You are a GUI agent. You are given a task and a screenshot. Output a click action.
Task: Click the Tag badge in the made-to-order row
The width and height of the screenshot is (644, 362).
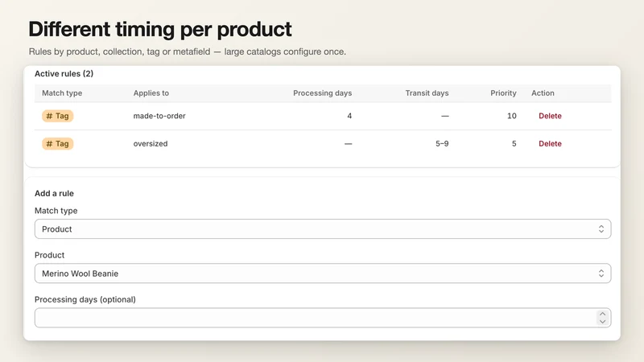(x=57, y=116)
